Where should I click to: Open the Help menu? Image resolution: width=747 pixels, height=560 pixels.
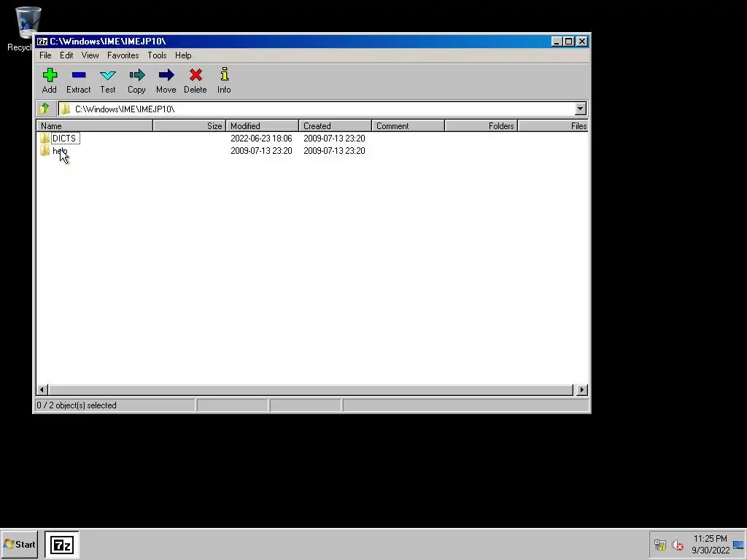coord(183,55)
